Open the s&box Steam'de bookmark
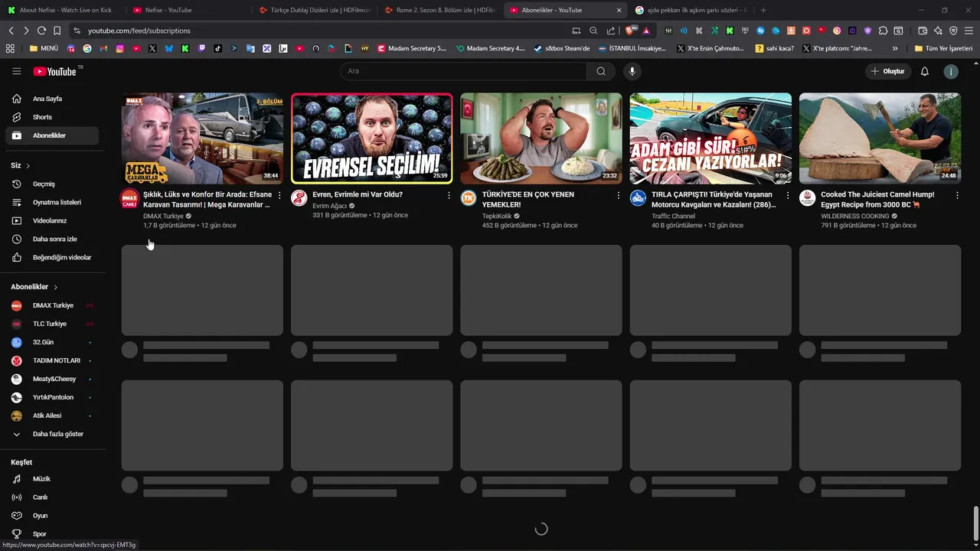980x551 pixels. point(562,48)
